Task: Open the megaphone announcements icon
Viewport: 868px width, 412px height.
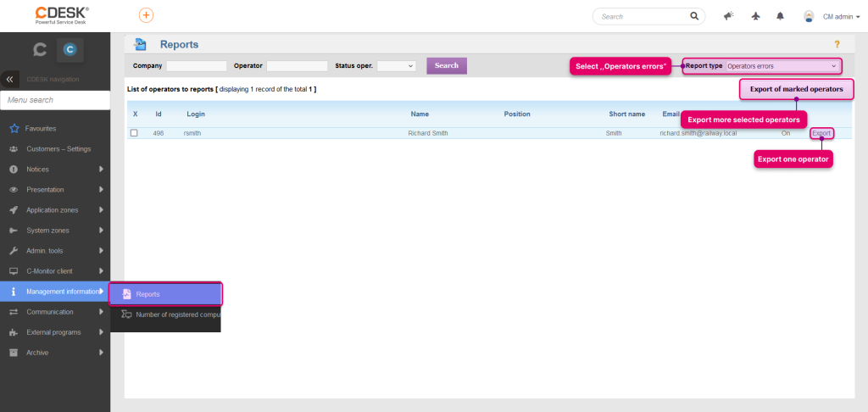Action: click(728, 17)
